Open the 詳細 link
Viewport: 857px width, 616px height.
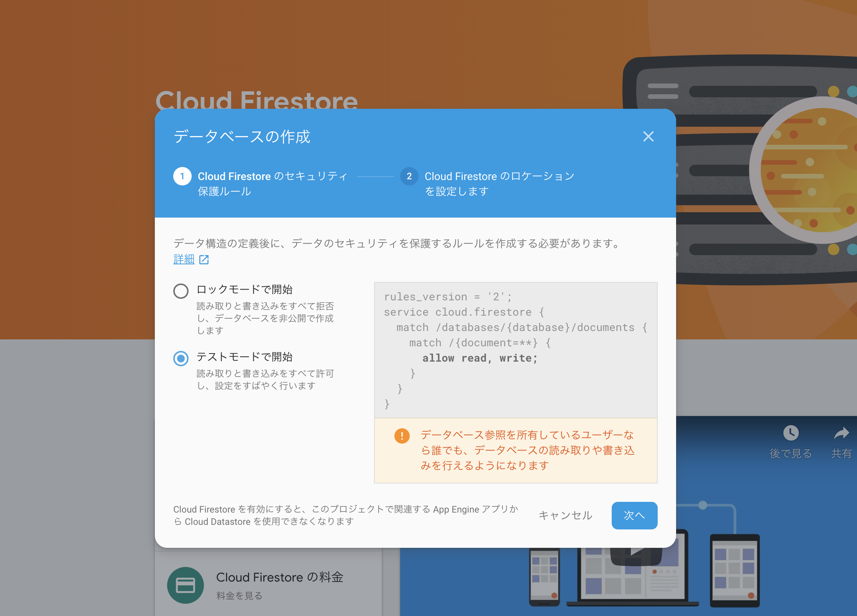click(184, 259)
